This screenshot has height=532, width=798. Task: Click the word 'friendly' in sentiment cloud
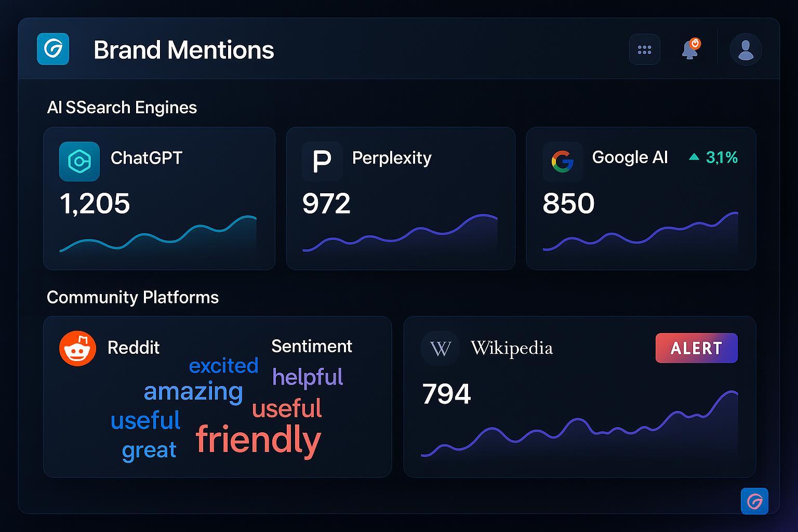point(258,440)
